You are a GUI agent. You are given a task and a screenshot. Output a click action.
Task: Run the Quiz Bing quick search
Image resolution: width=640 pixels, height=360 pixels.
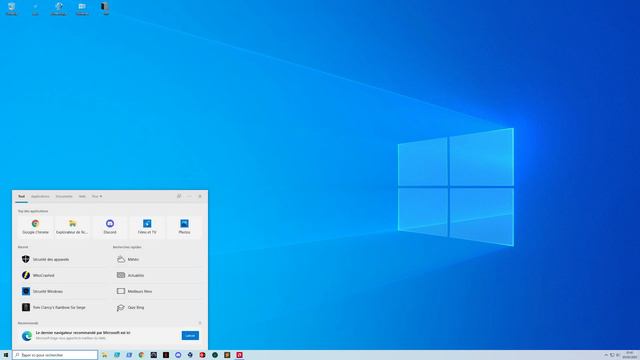[158, 307]
